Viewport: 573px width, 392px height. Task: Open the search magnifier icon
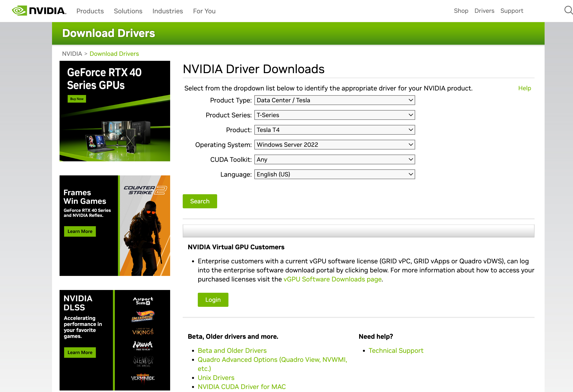click(568, 11)
